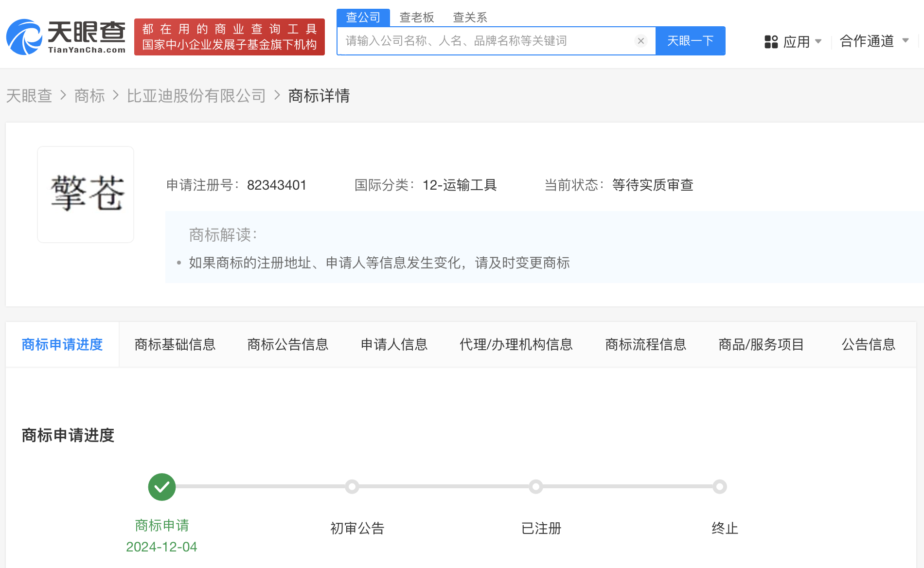The width and height of the screenshot is (924, 568).
Task: Open the 商品/服务项目 tab
Action: [761, 344]
